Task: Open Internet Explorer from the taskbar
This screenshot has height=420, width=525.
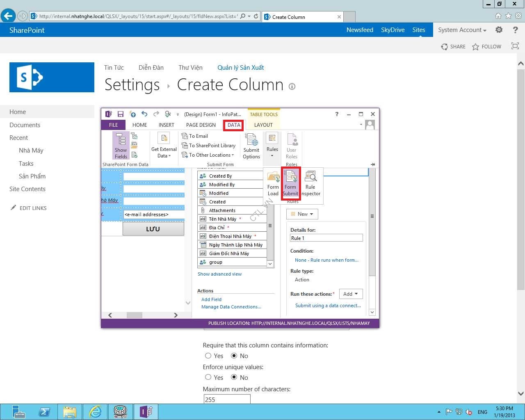Action: click(95, 411)
